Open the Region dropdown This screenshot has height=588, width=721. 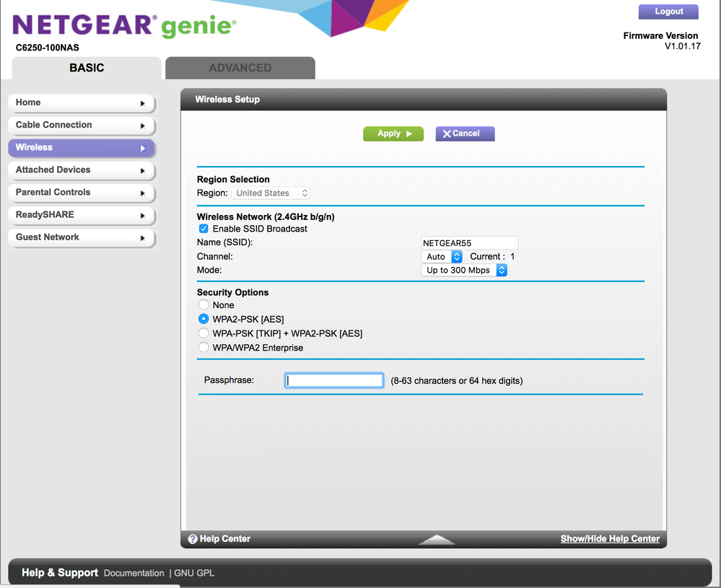click(x=271, y=193)
